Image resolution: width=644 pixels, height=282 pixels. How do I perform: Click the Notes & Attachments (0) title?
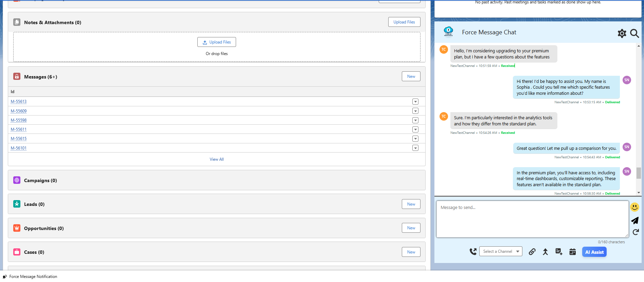[53, 22]
